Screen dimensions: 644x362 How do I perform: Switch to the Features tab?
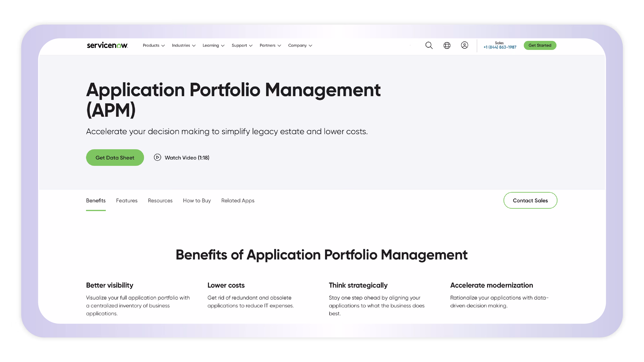127,201
